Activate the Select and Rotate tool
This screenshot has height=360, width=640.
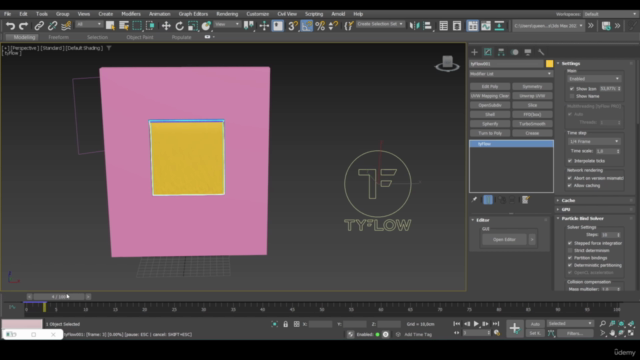coord(180,26)
